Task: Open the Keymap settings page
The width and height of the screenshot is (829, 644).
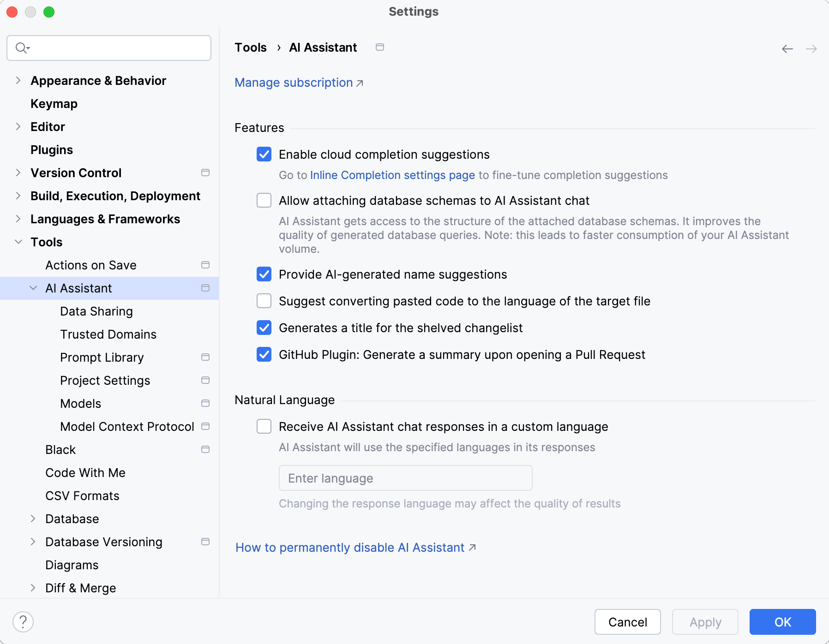Action: 54,104
